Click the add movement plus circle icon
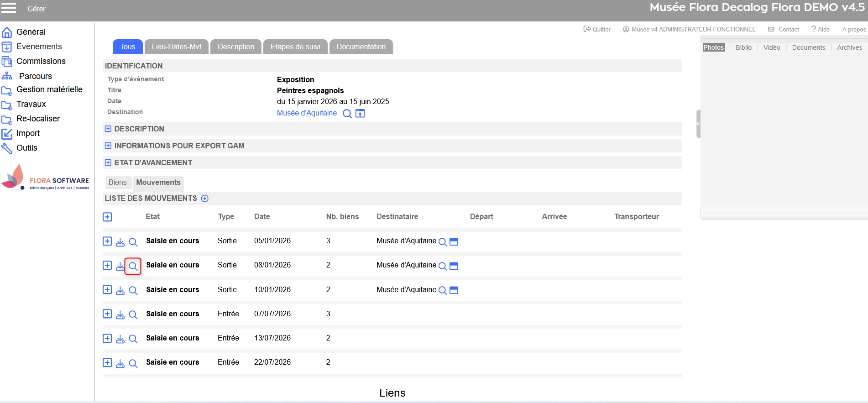The height and width of the screenshot is (403, 868). (205, 199)
